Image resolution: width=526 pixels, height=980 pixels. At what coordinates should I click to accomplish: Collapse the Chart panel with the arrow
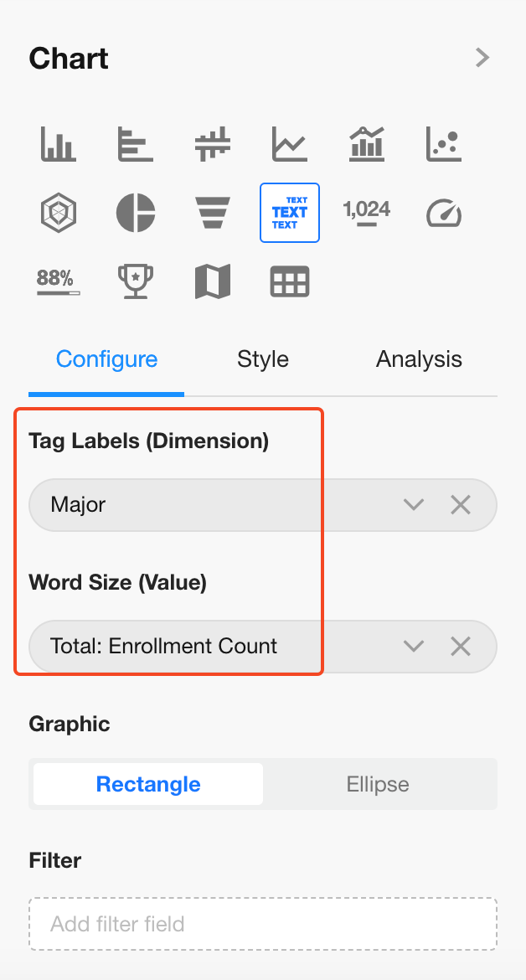pyautogui.click(x=482, y=58)
